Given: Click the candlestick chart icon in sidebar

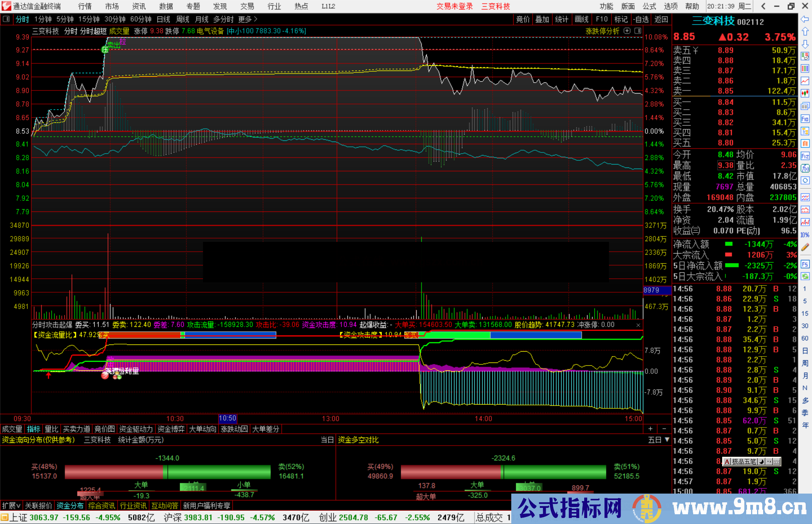Looking at the screenshot, I should tap(805, 93).
